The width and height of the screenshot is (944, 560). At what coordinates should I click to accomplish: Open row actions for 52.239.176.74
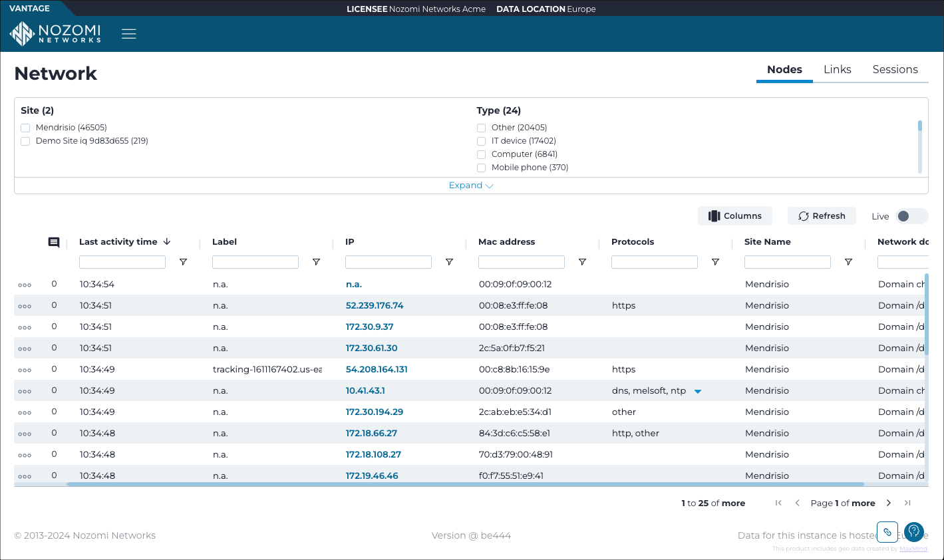[25, 306]
